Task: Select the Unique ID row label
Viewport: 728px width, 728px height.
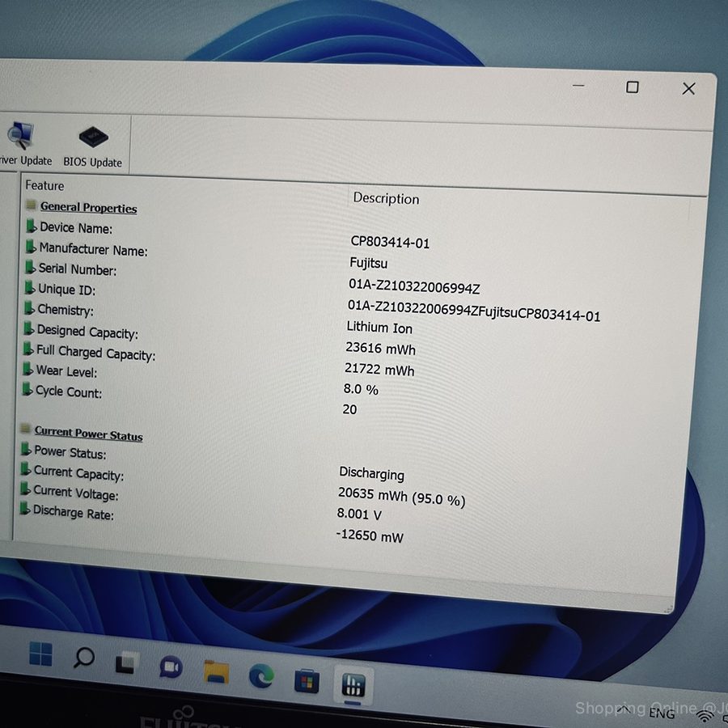Action: pos(67,290)
